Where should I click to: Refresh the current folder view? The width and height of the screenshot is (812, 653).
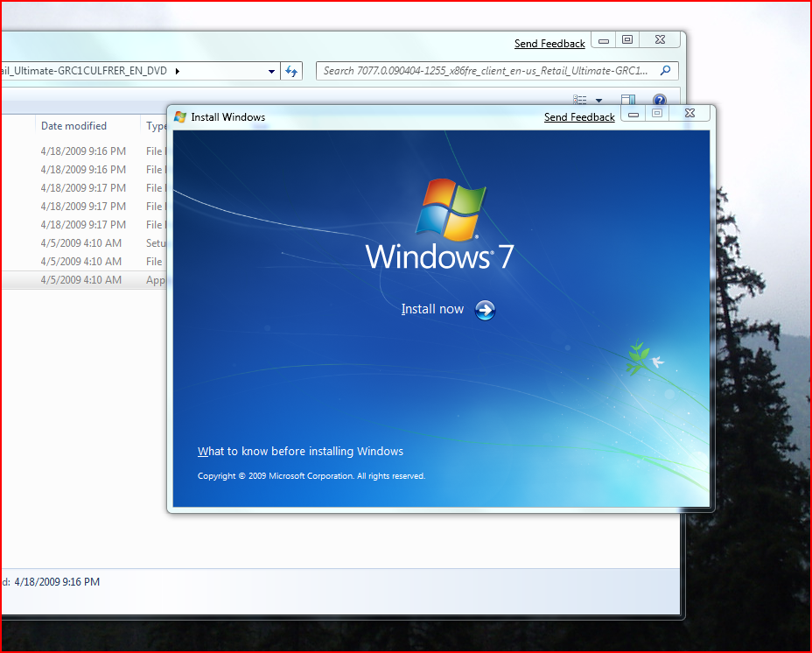[x=291, y=71]
